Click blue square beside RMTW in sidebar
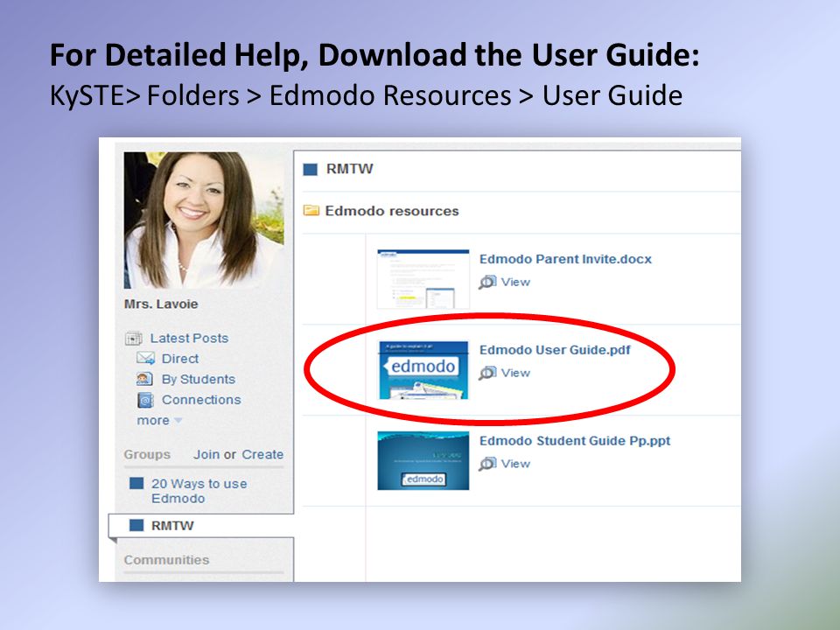Screen dimensions: 840x630 (136, 525)
